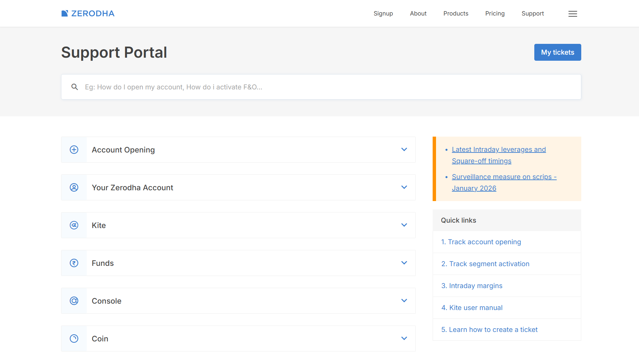Click the My tickets button
639x364 pixels.
click(558, 52)
